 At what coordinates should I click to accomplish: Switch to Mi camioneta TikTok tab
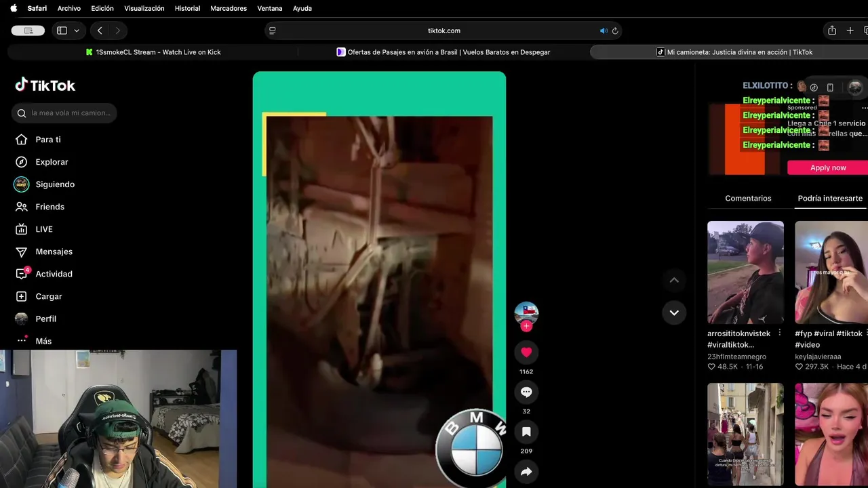729,52
